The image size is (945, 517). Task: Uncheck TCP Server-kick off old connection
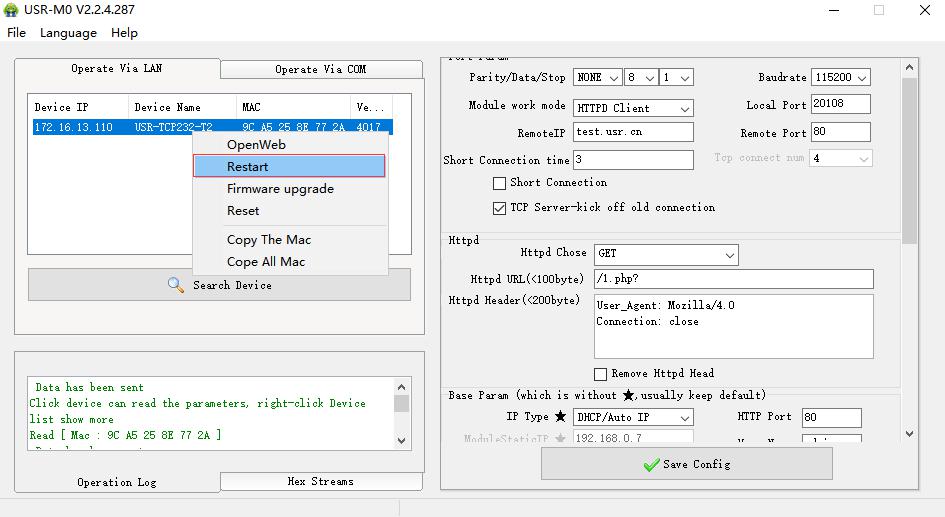coord(499,208)
